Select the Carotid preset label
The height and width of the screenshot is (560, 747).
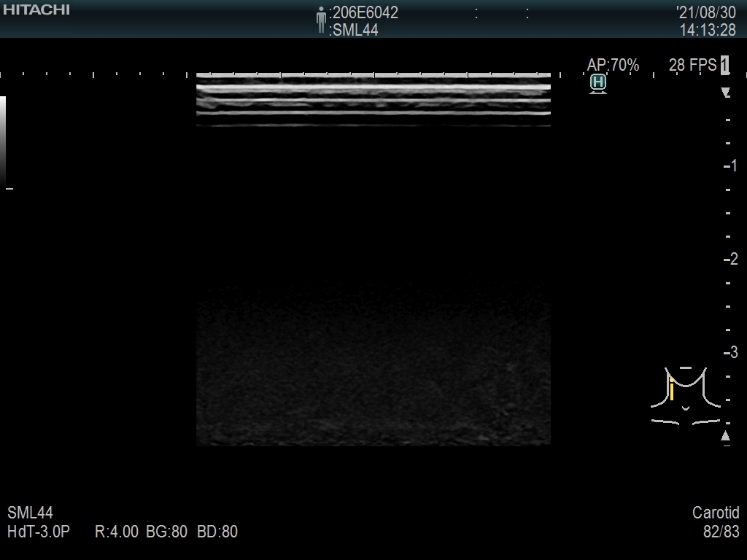point(716,513)
